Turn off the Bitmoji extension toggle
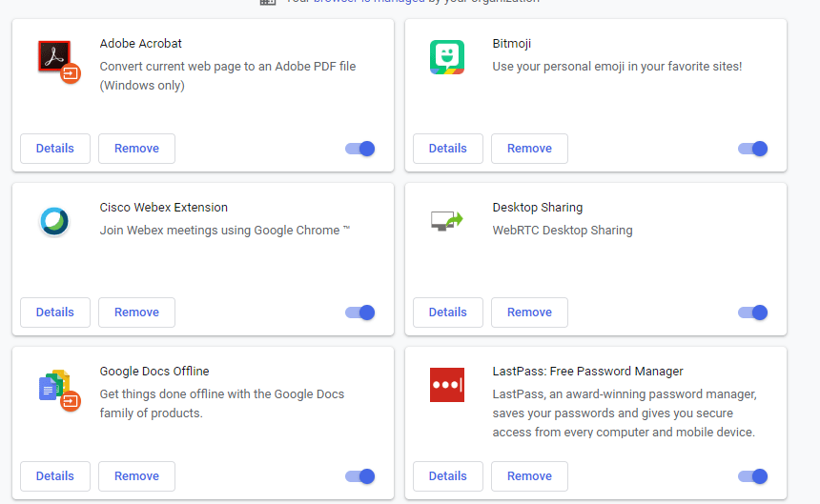 [752, 149]
